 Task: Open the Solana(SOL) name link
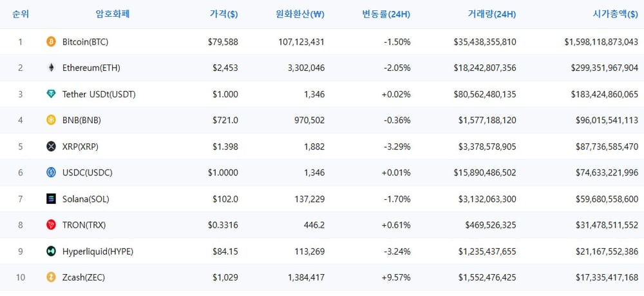coord(86,199)
